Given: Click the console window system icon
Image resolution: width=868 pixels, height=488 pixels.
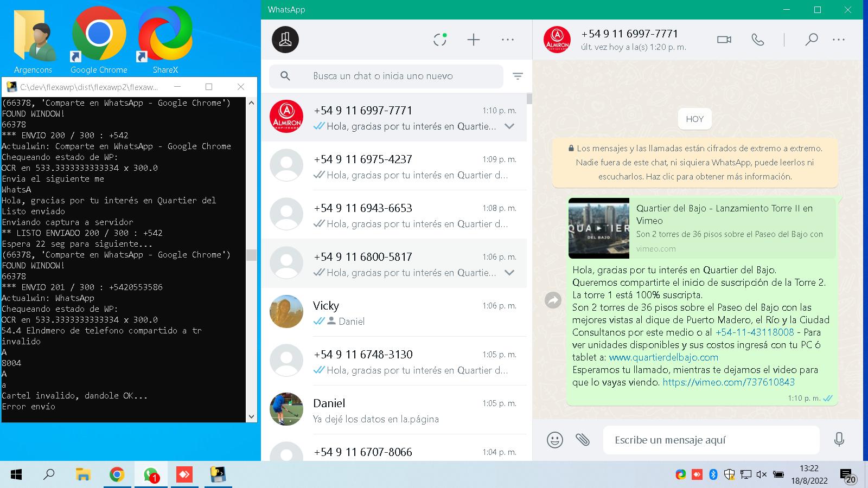Looking at the screenshot, I should [11, 87].
